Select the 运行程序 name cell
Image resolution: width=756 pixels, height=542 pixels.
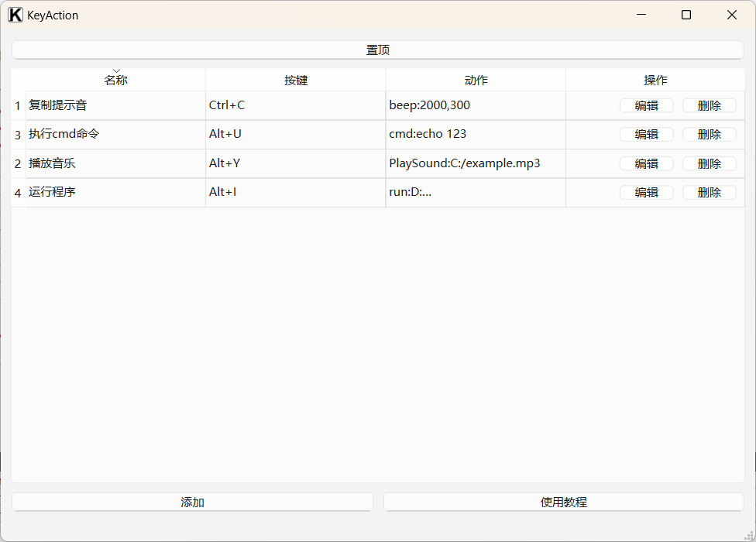point(115,193)
